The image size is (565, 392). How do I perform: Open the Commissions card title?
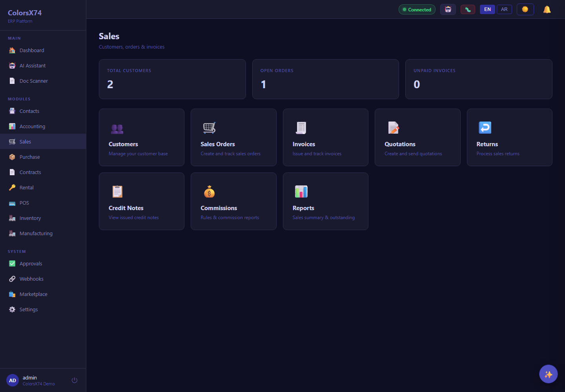click(x=219, y=208)
